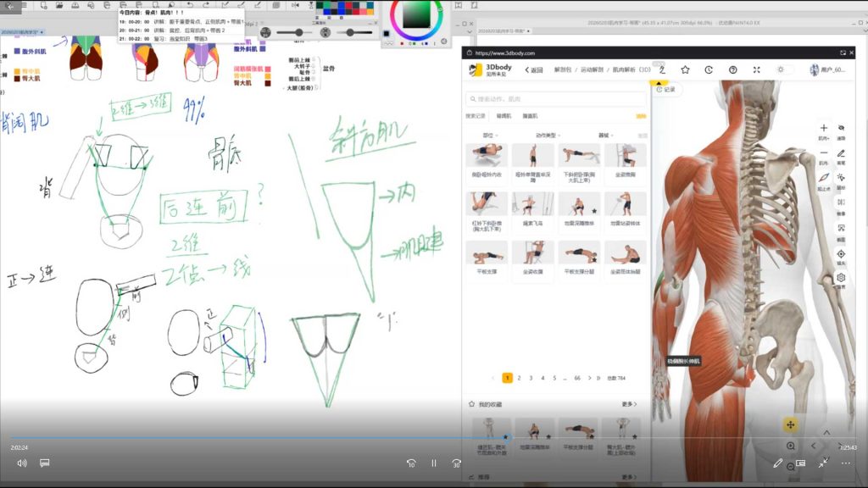The width and height of the screenshot is (868, 488).
Task: Click the open folder icon in toolbar
Action: 59,5
